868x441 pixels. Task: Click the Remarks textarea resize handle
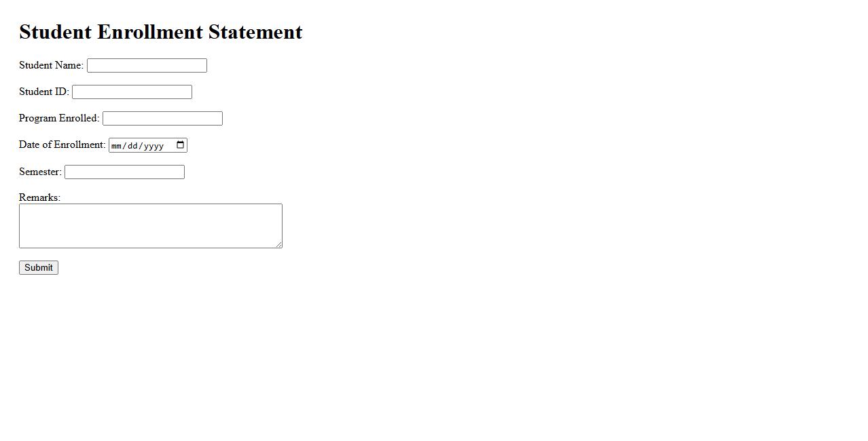click(x=278, y=244)
